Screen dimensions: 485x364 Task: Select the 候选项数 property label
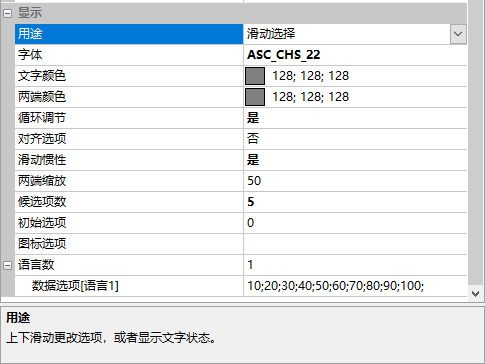click(x=42, y=202)
